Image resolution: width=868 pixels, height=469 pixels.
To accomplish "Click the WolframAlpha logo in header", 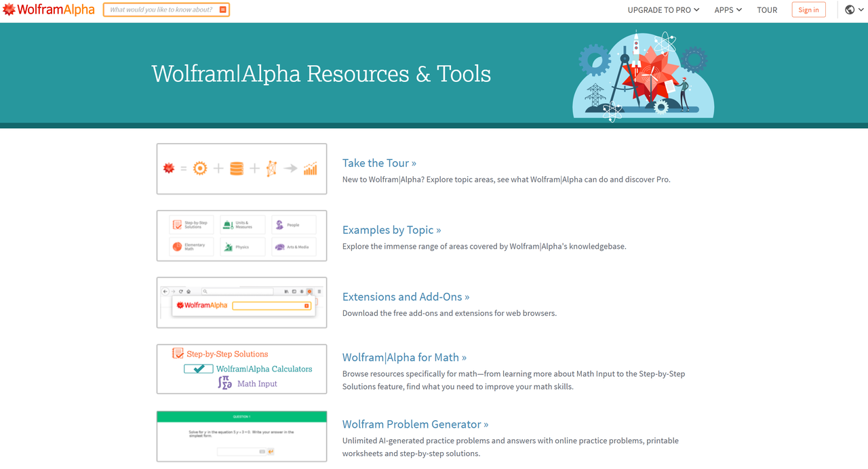I will (48, 9).
